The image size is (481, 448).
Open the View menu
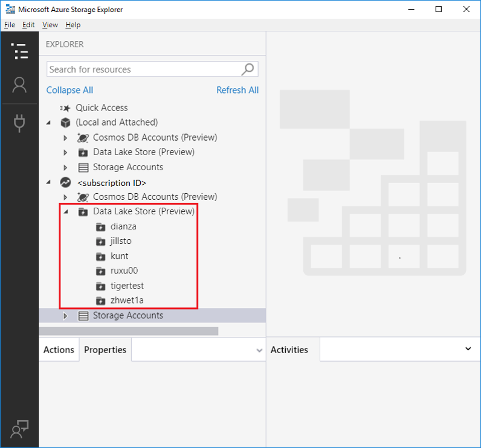(x=50, y=25)
